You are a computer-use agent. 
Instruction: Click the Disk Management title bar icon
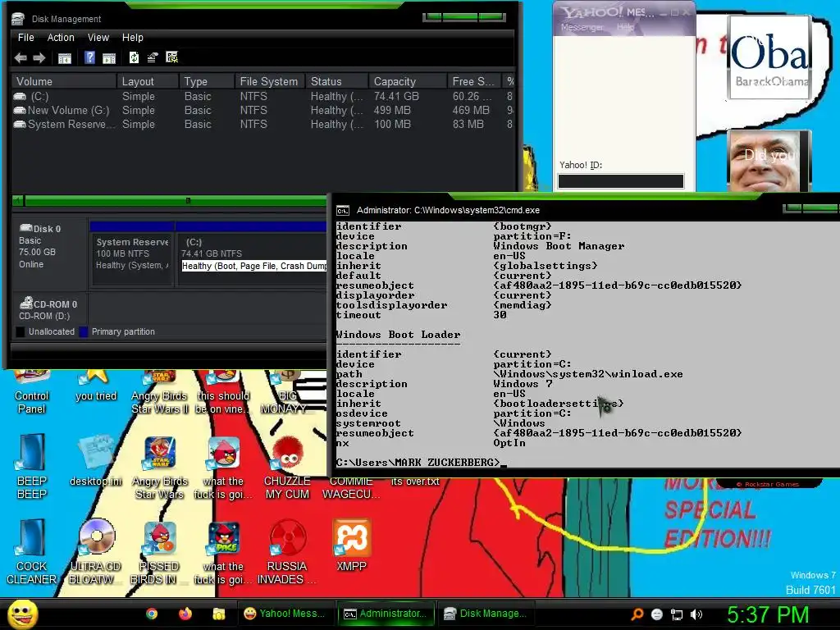[18, 19]
